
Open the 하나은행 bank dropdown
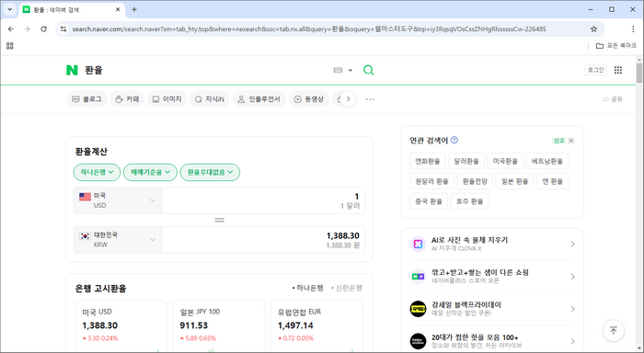(x=97, y=173)
